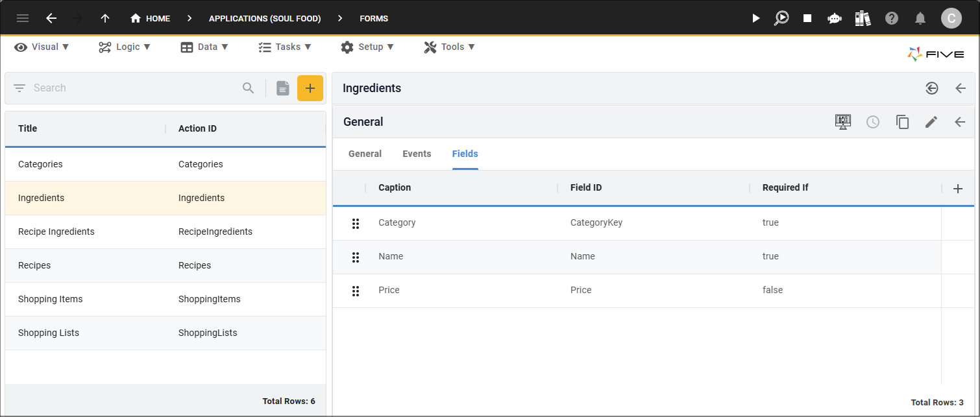
Task: Click the run play icon in top bar
Action: click(755, 18)
